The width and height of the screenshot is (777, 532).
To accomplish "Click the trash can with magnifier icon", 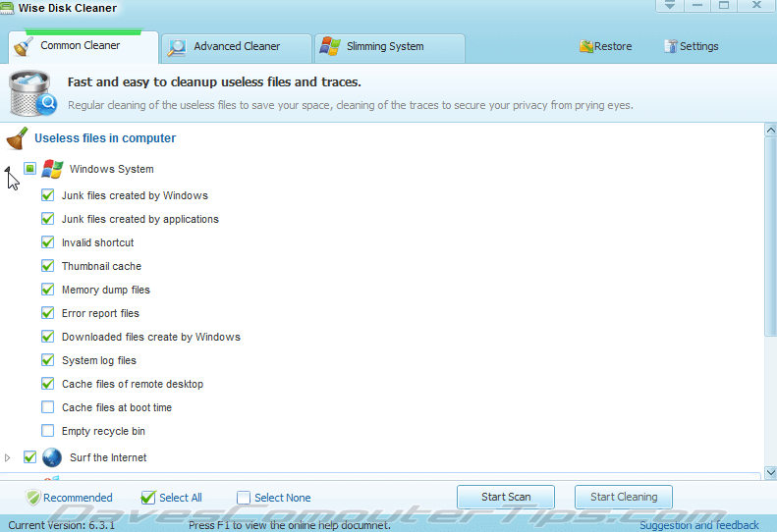I will click(32, 93).
